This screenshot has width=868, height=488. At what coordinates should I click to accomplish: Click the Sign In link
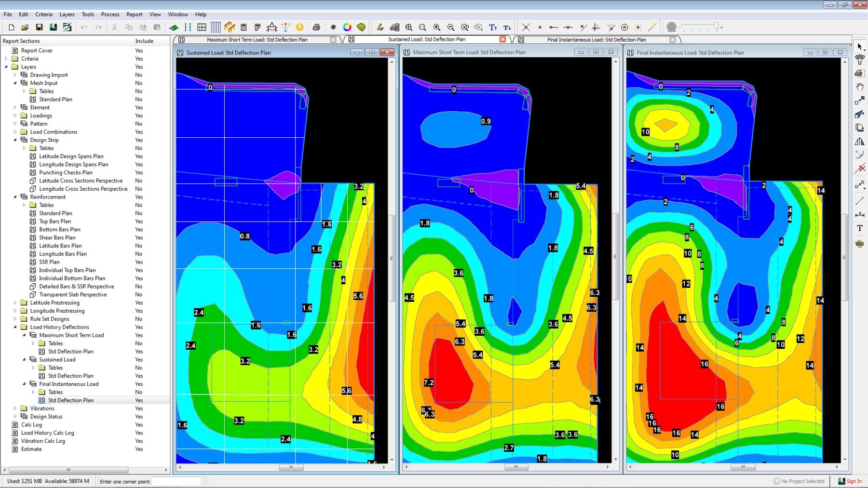click(854, 481)
